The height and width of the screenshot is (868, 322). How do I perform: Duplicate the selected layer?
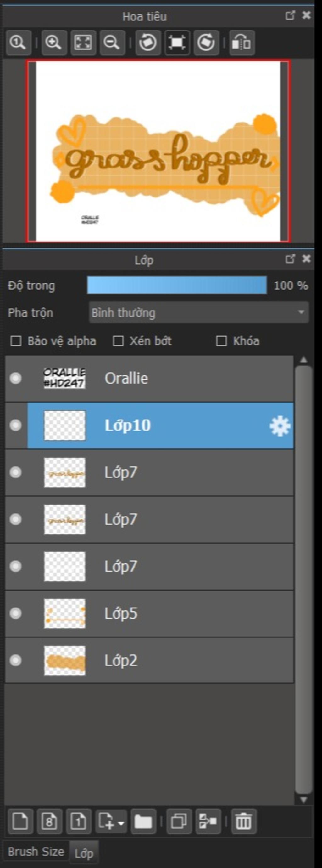click(179, 821)
